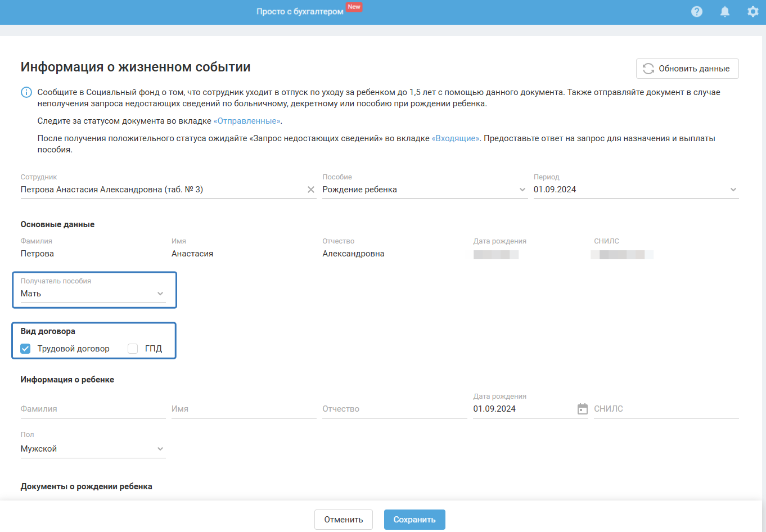Open the Пол dropdown
The height and width of the screenshot is (532, 766).
pyautogui.click(x=160, y=449)
